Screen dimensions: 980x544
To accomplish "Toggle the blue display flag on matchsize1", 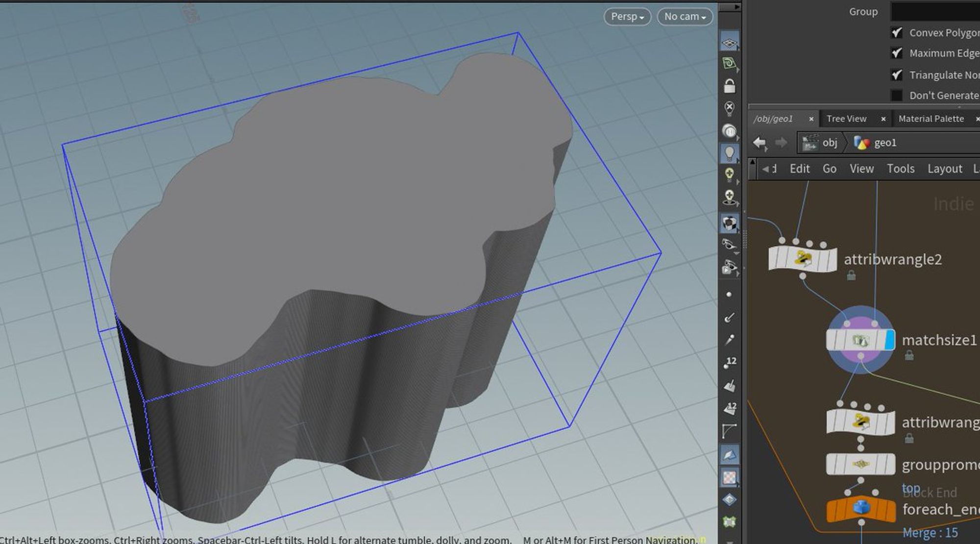I will point(890,340).
